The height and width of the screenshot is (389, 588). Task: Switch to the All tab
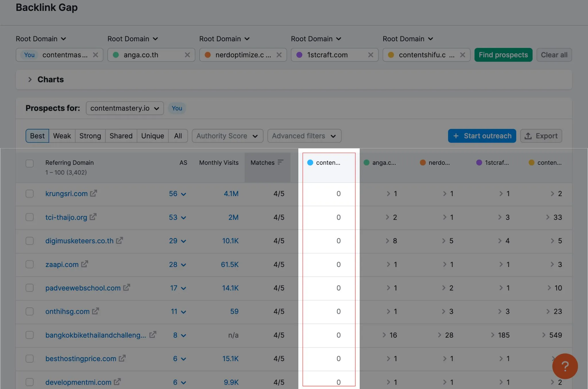[x=178, y=136]
